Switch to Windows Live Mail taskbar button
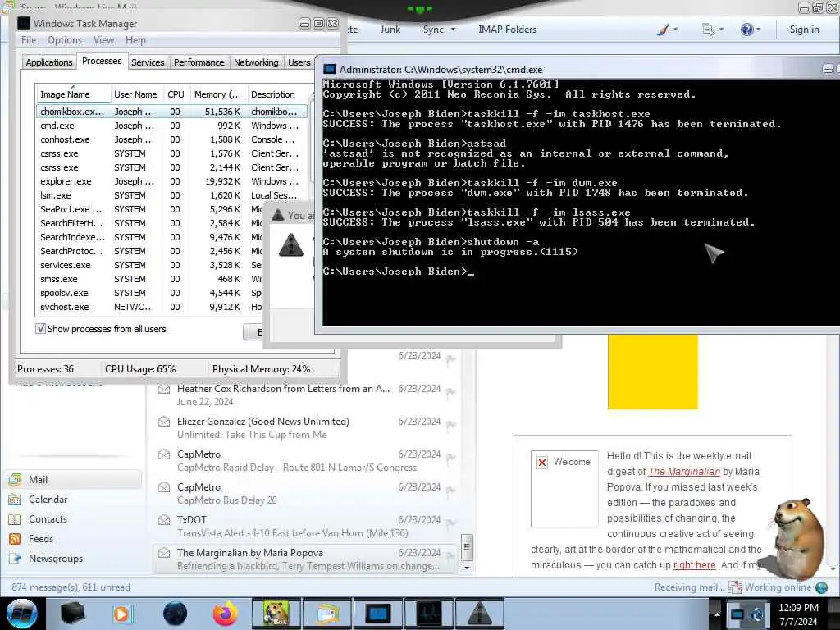This screenshot has height=630, width=840. point(326,614)
